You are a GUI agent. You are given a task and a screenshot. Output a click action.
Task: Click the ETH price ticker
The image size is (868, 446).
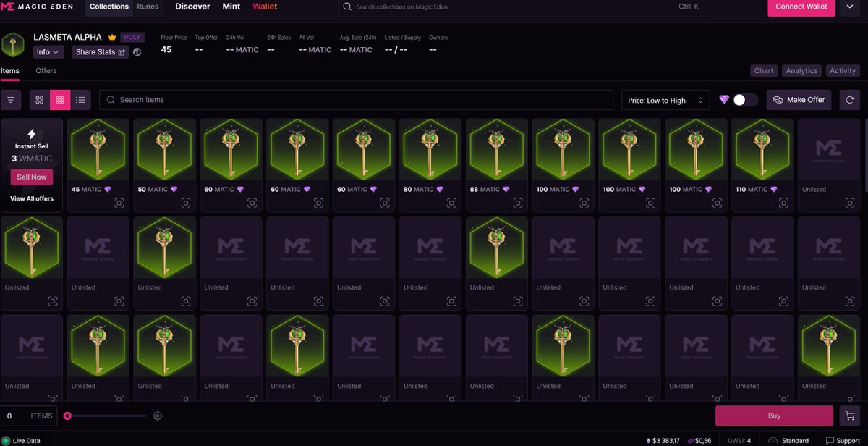pos(663,440)
